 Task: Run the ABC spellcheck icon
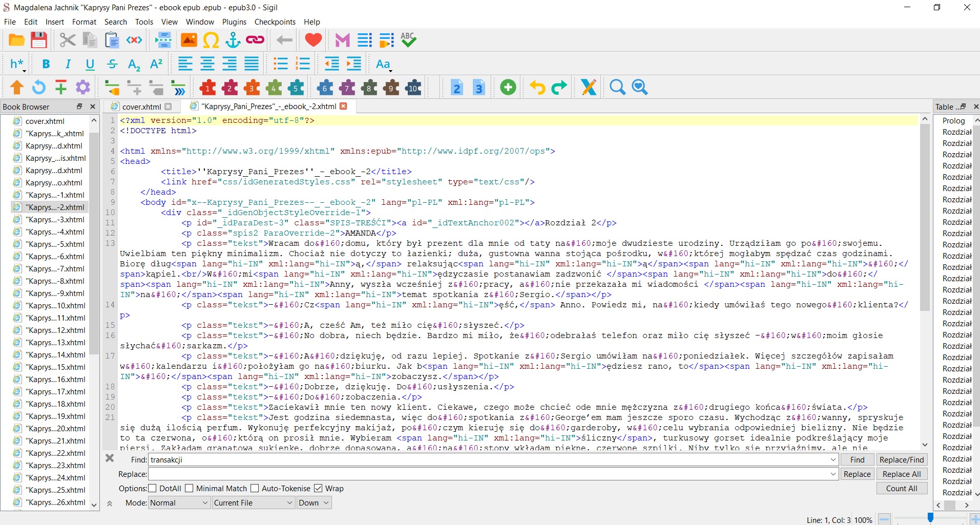(408, 40)
